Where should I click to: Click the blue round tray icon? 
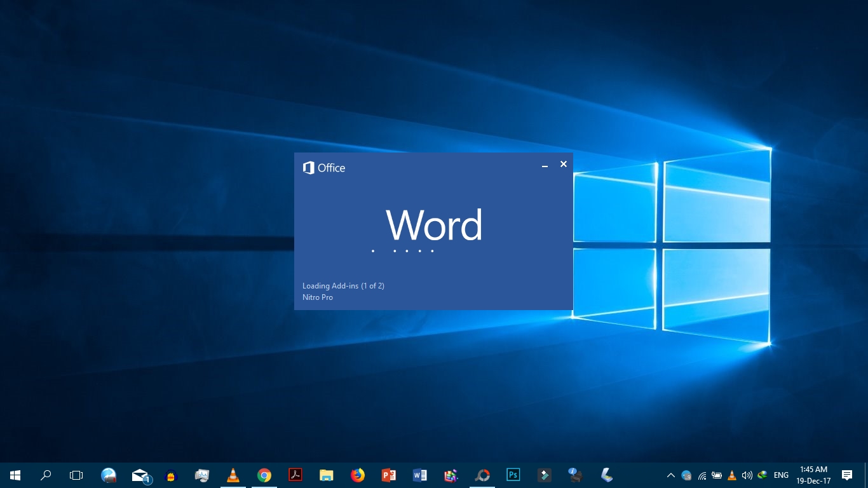click(x=686, y=475)
